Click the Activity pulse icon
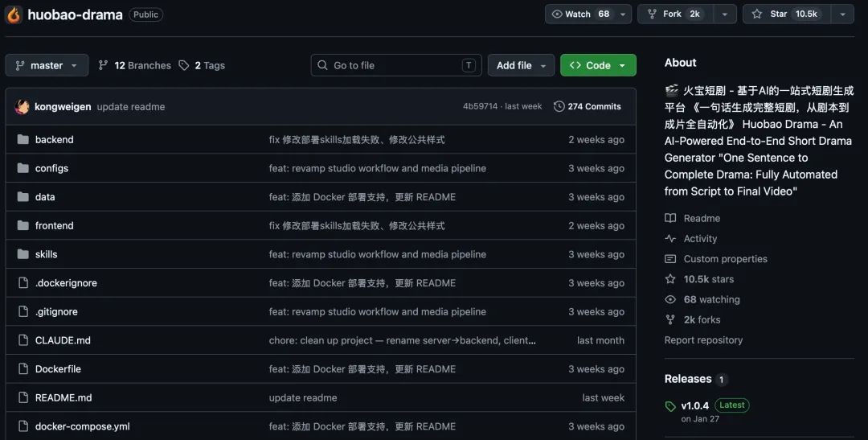868x440 pixels. pos(670,239)
